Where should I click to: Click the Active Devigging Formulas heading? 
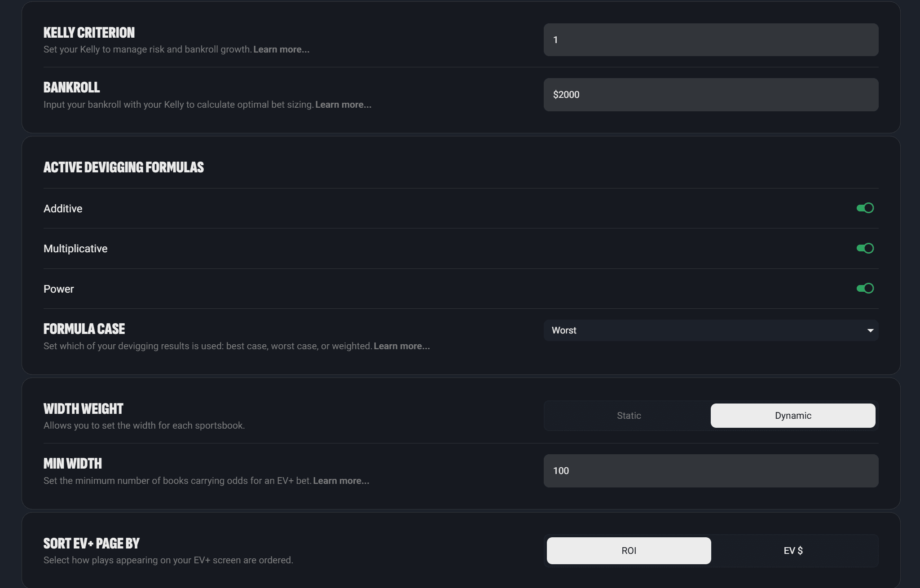[123, 167]
